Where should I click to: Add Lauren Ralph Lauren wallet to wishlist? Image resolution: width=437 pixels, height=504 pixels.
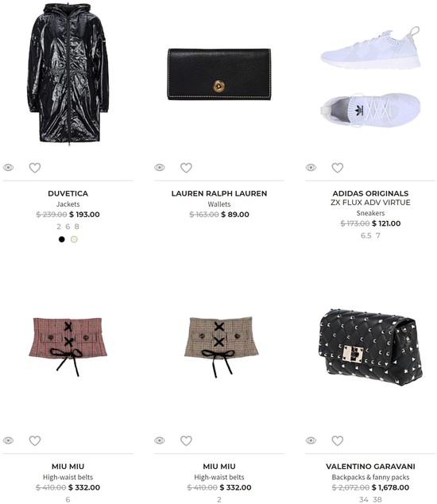click(186, 168)
